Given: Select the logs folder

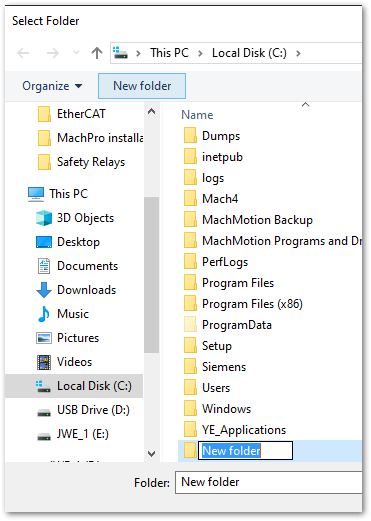Looking at the screenshot, I should coord(204,178).
